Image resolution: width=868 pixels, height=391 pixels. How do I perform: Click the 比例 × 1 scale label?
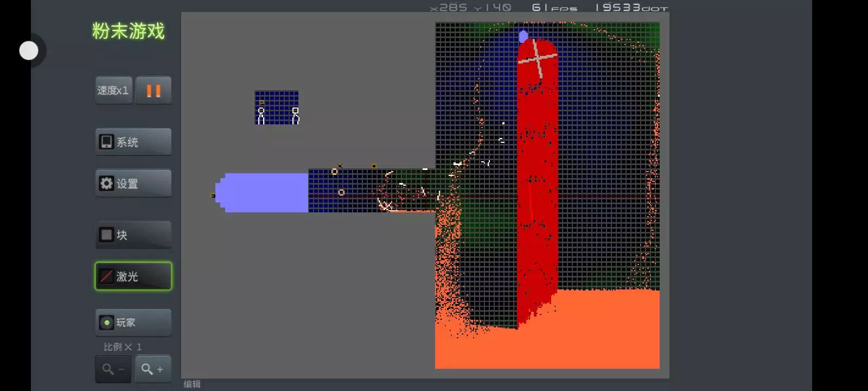point(123,346)
